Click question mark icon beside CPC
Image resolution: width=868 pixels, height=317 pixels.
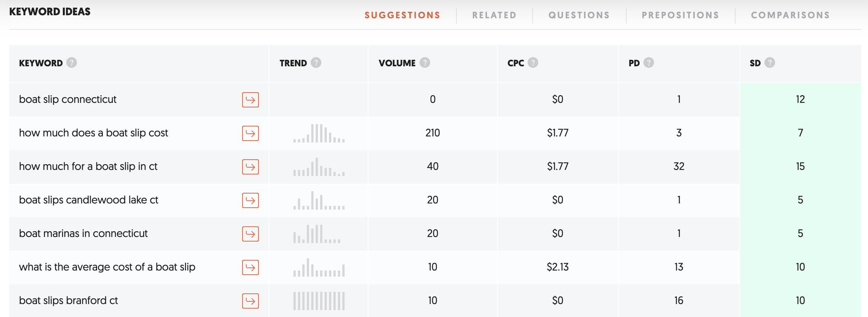533,62
